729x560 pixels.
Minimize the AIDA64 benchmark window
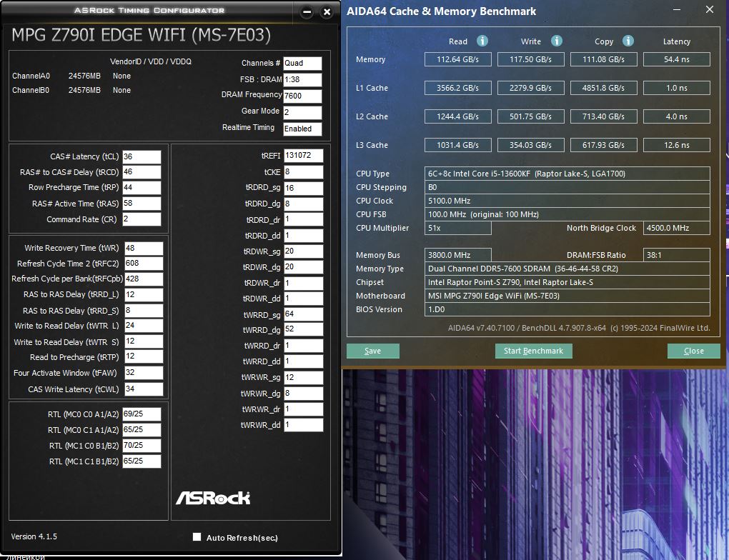click(676, 10)
